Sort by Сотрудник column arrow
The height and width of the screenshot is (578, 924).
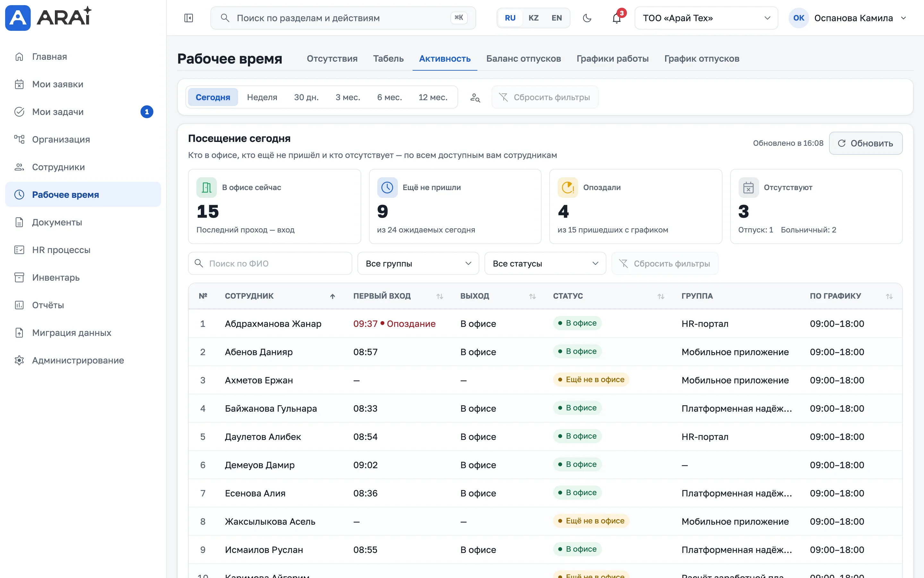[333, 296]
